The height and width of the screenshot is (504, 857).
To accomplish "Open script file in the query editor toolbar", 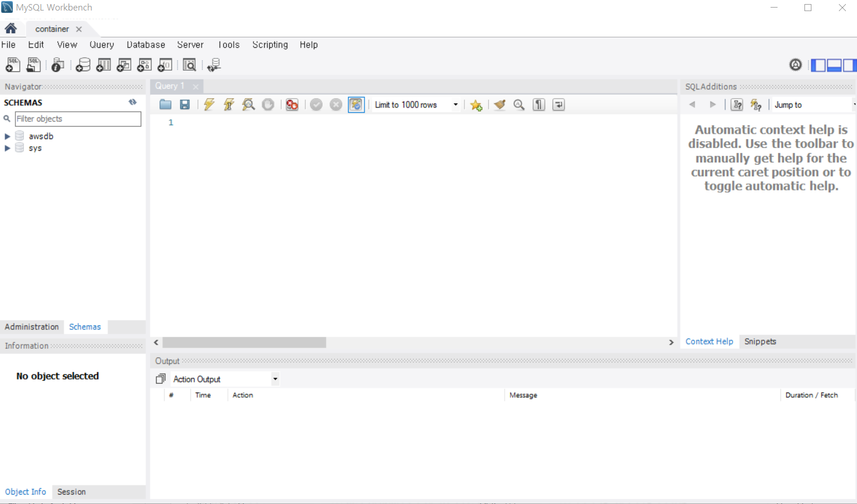I will pos(165,105).
